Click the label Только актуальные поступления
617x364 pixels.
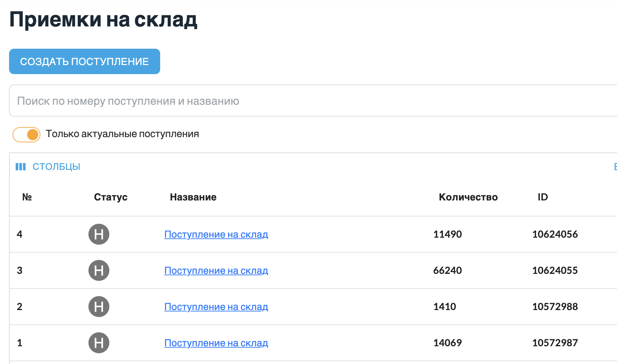(122, 134)
